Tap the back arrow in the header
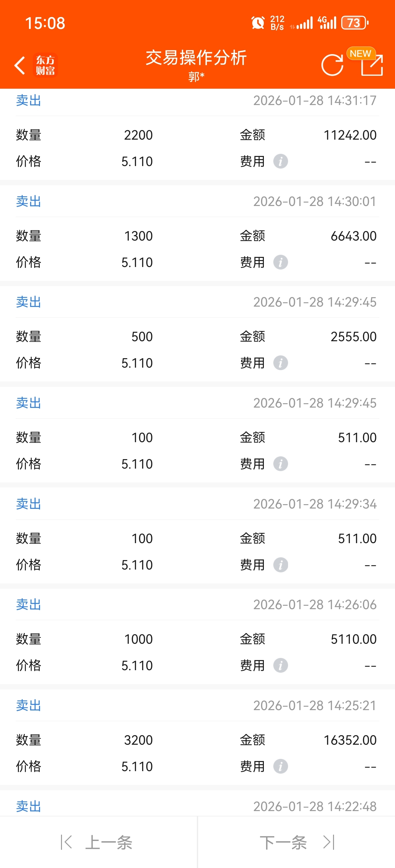 coord(20,65)
